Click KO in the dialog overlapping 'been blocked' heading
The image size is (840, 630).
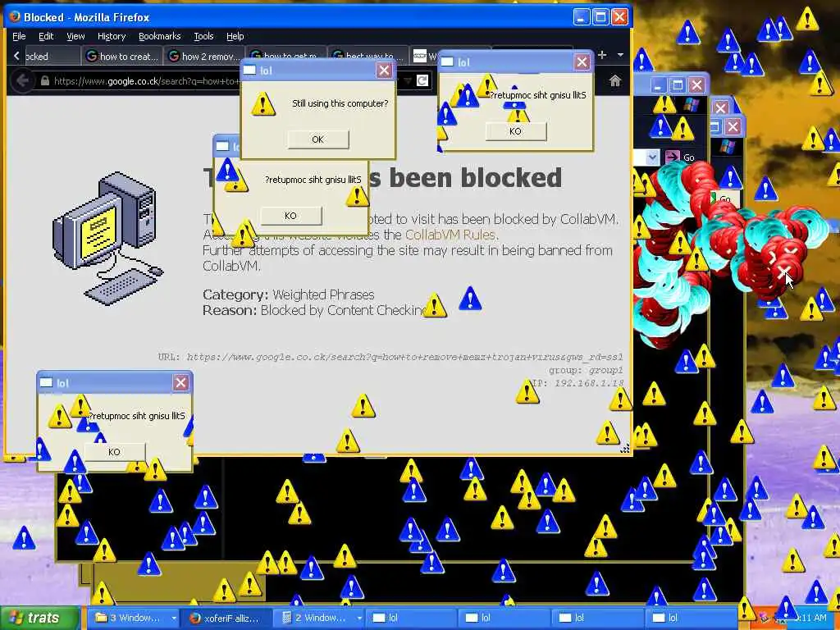click(291, 216)
